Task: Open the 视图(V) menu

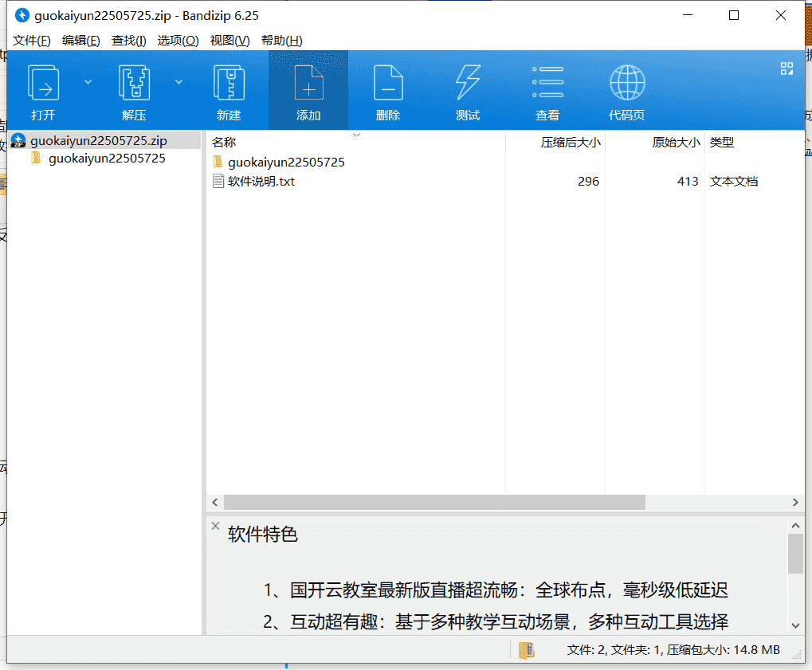Action: (230, 41)
